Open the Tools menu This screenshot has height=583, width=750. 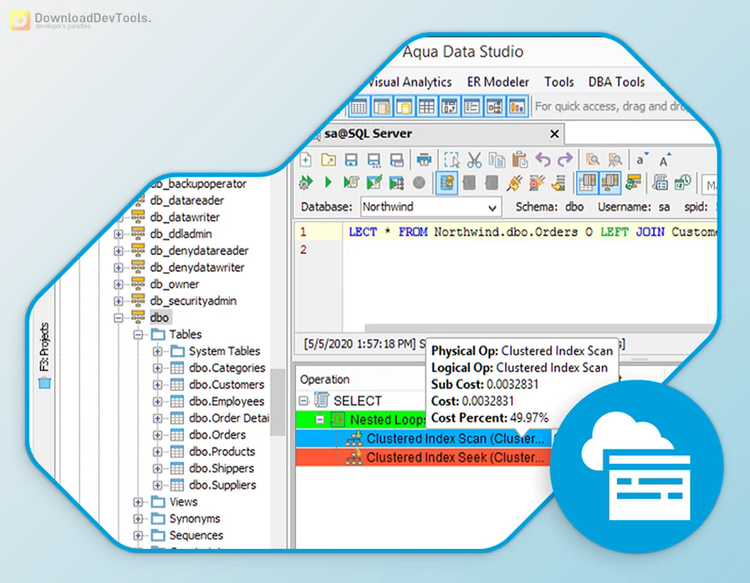click(559, 82)
